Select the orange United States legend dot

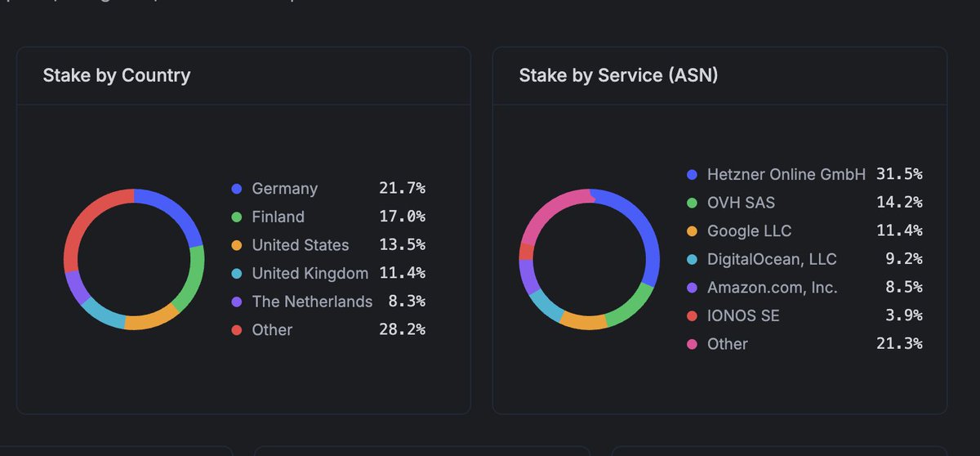pos(237,245)
